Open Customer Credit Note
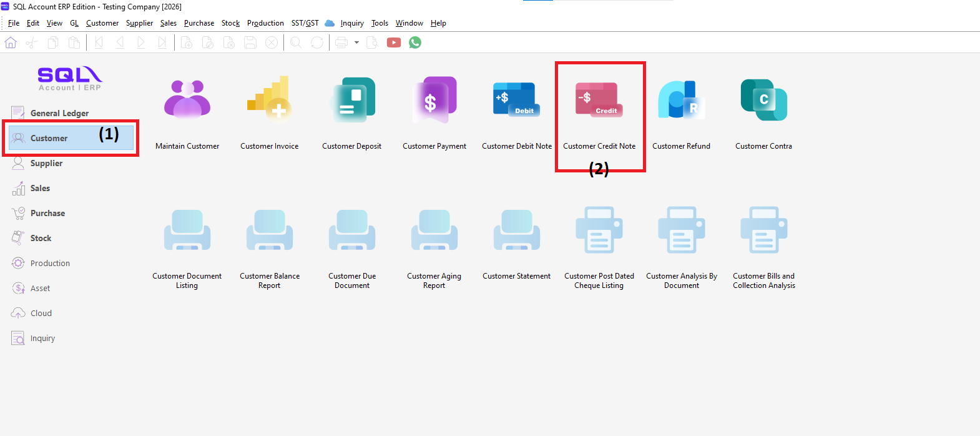 tap(599, 99)
